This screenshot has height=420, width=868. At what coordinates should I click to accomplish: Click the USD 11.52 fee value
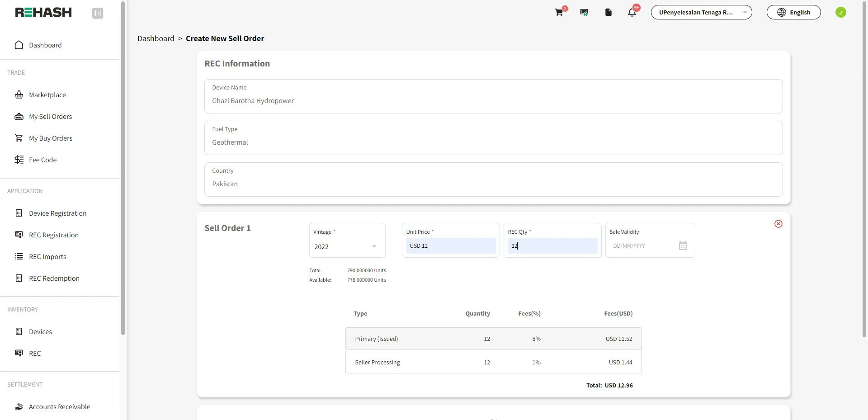pos(619,339)
